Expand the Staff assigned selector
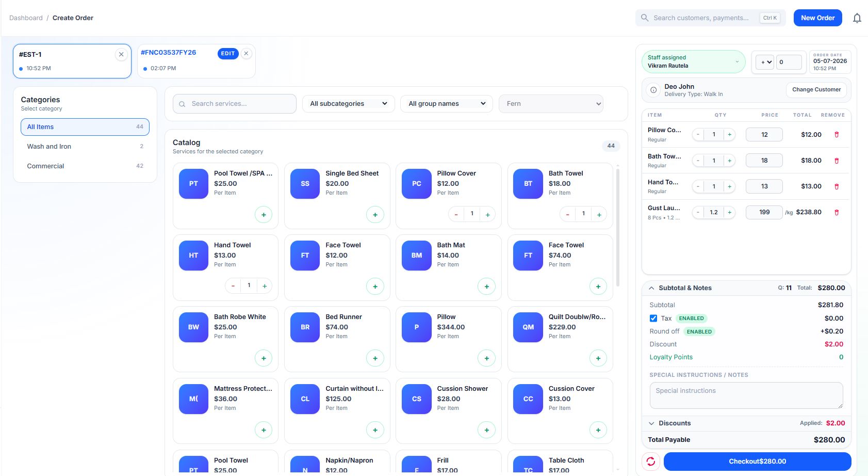 click(694, 61)
